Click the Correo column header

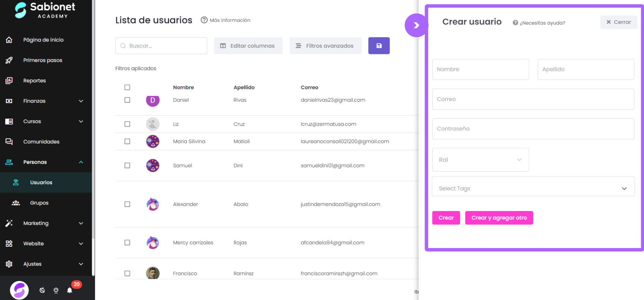pos(309,87)
